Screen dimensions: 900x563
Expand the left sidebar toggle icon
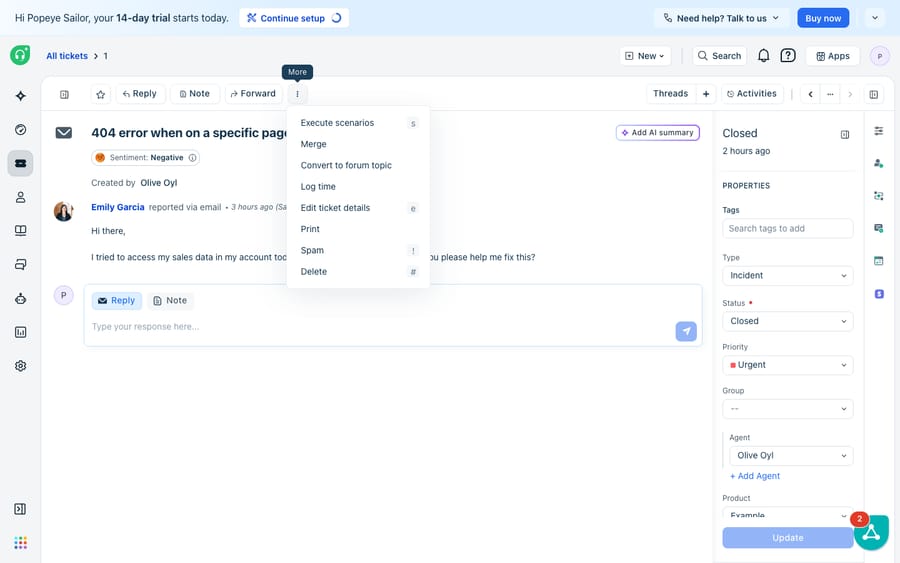[20, 509]
